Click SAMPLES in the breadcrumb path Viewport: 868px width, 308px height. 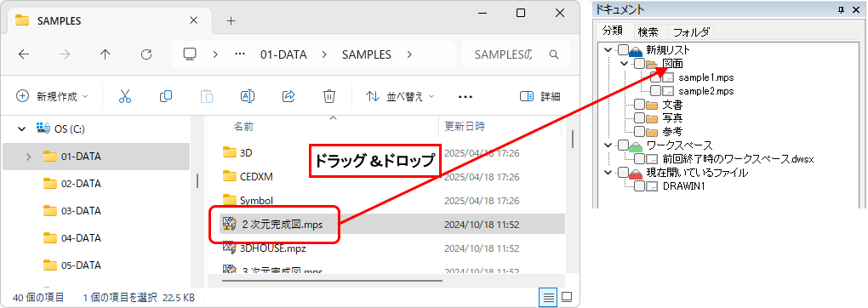tap(367, 54)
